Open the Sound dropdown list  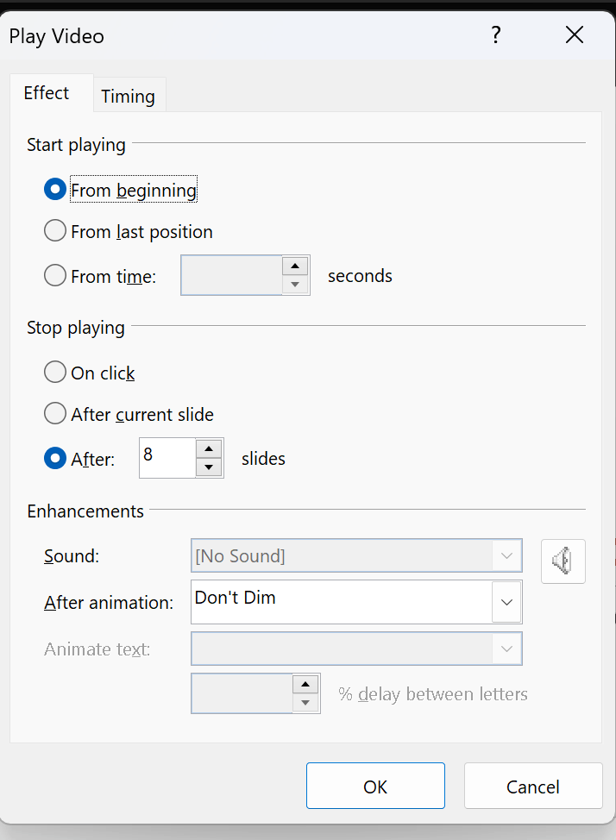click(x=506, y=556)
